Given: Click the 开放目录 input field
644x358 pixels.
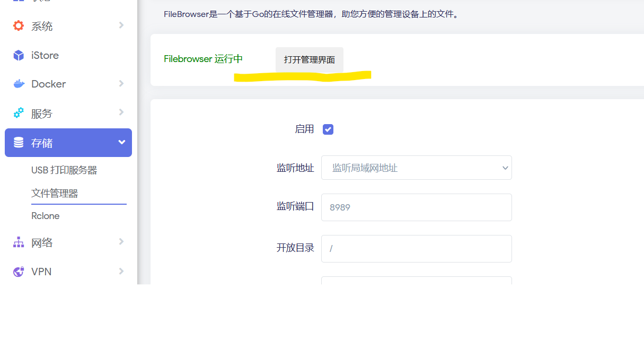Looking at the screenshot, I should [417, 248].
